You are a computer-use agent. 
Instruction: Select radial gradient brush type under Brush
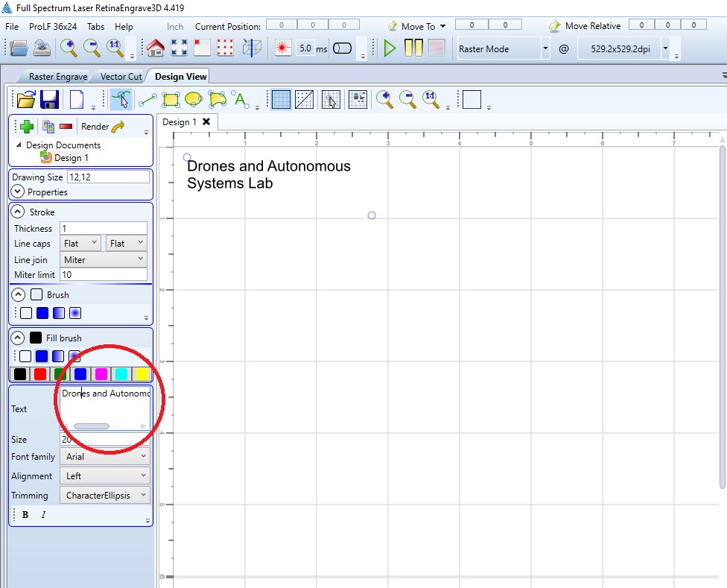[75, 313]
